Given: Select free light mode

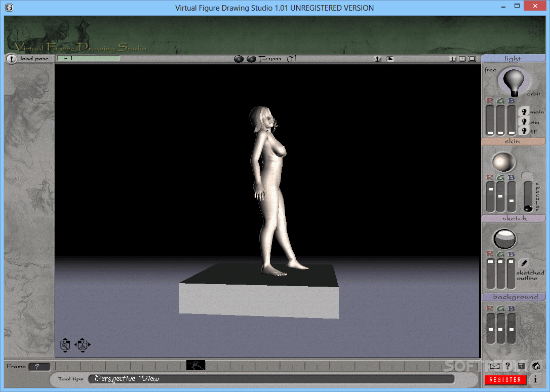Looking at the screenshot, I should (490, 70).
